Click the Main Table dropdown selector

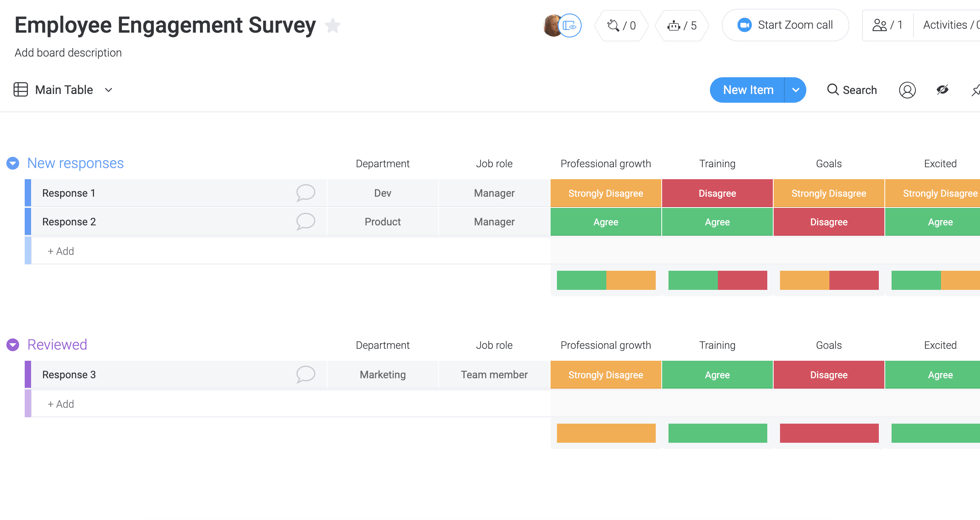109,90
